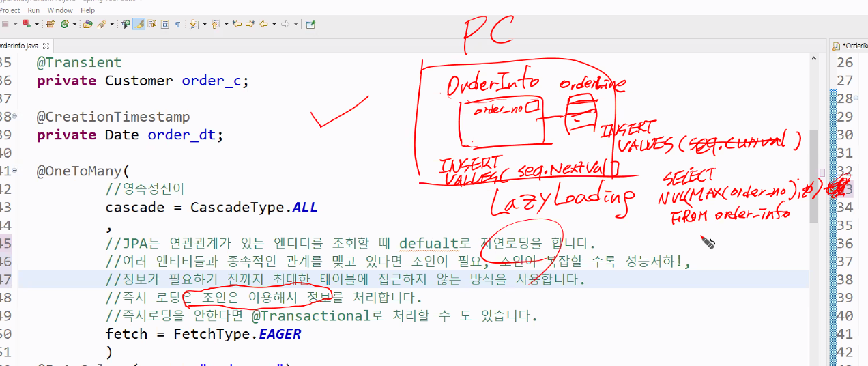Click the Open Task pencil icon
Image resolution: width=868 pixels, height=366 pixels.
(x=102, y=24)
